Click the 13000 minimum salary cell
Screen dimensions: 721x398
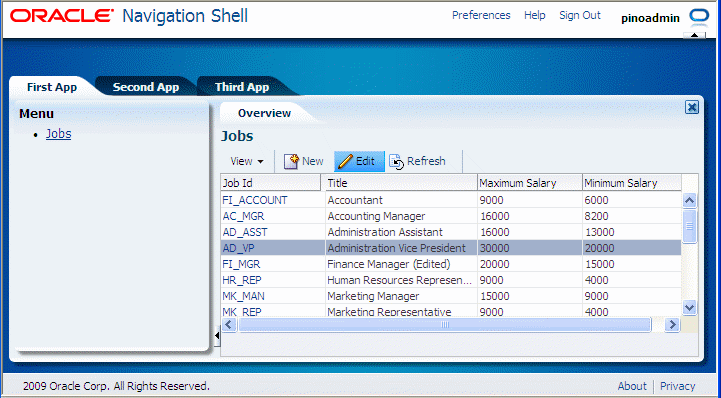(x=632, y=232)
